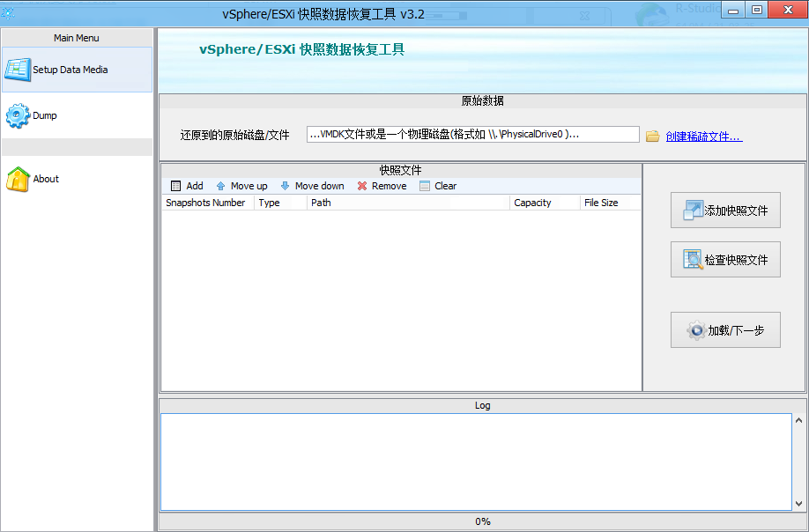Minimize the vSphere/ESXi tool window
The width and height of the screenshot is (809, 532).
click(733, 10)
